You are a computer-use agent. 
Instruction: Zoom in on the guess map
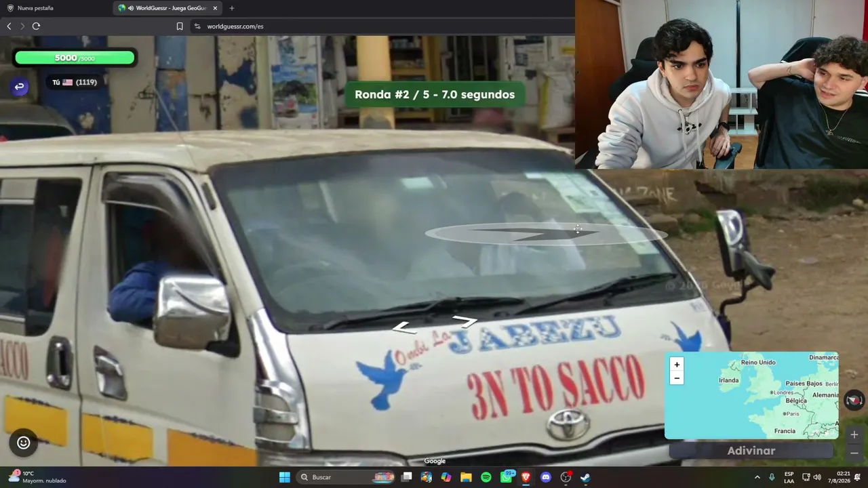pos(676,365)
